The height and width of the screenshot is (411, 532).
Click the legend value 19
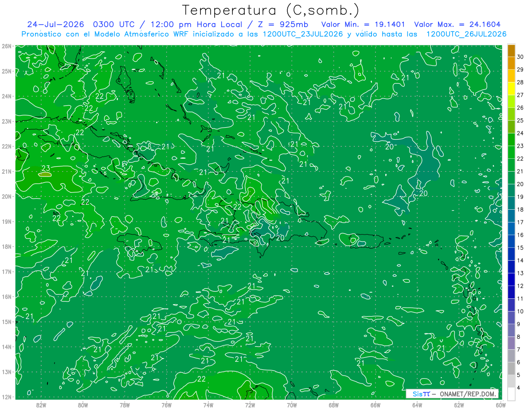click(520, 197)
